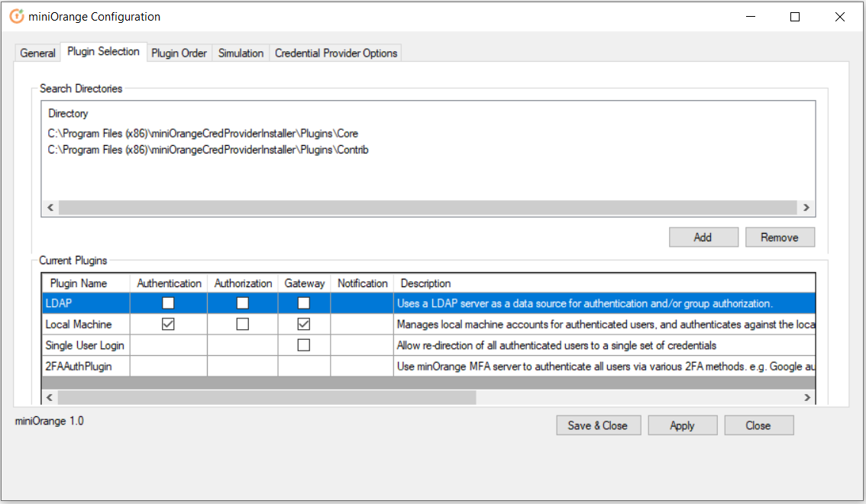Viewport: 866px width, 504px height.
Task: Click the Local Machine description text
Action: pos(606,325)
